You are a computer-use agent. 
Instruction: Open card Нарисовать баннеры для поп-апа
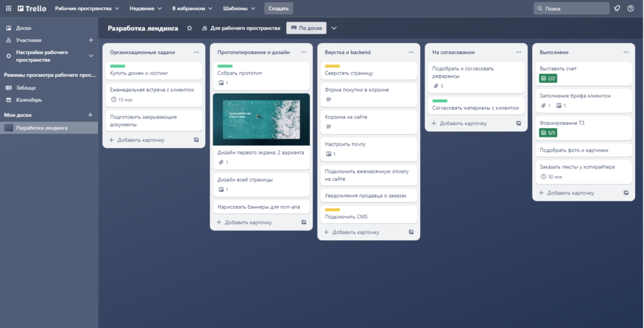tap(261, 207)
